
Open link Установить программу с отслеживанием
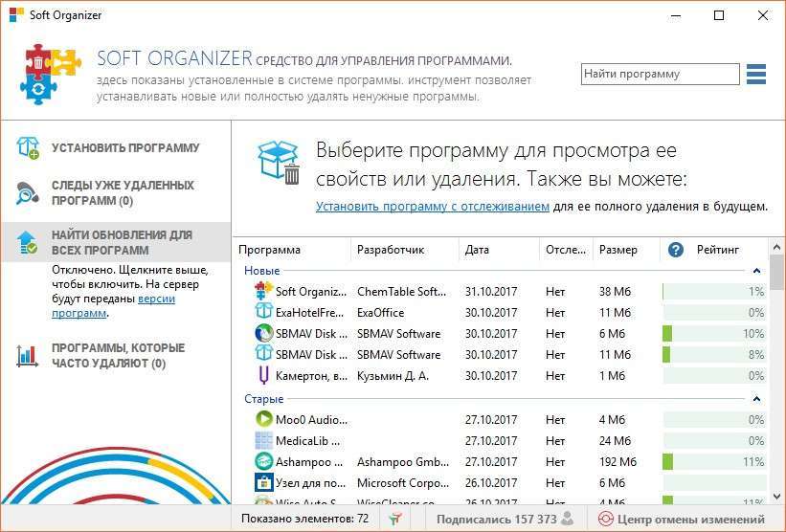433,207
